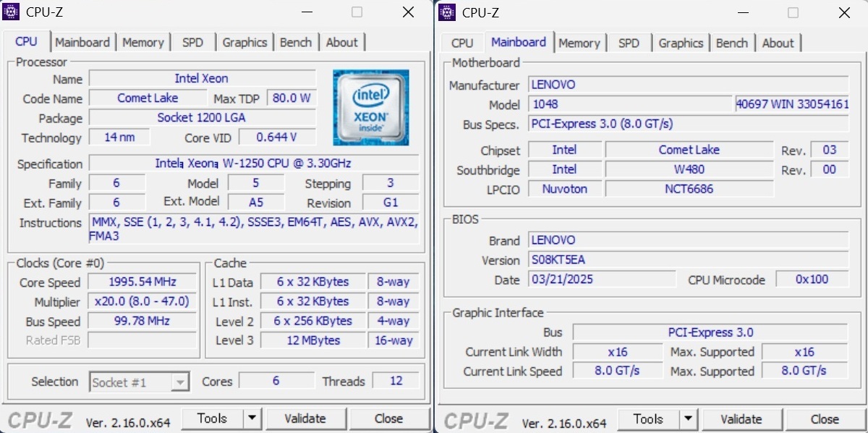Click Package value Socket 1200 LGA
This screenshot has width=868, height=433.
[202, 117]
